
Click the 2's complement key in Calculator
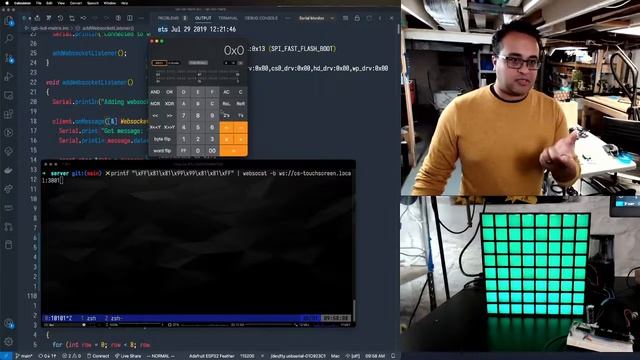click(226, 116)
